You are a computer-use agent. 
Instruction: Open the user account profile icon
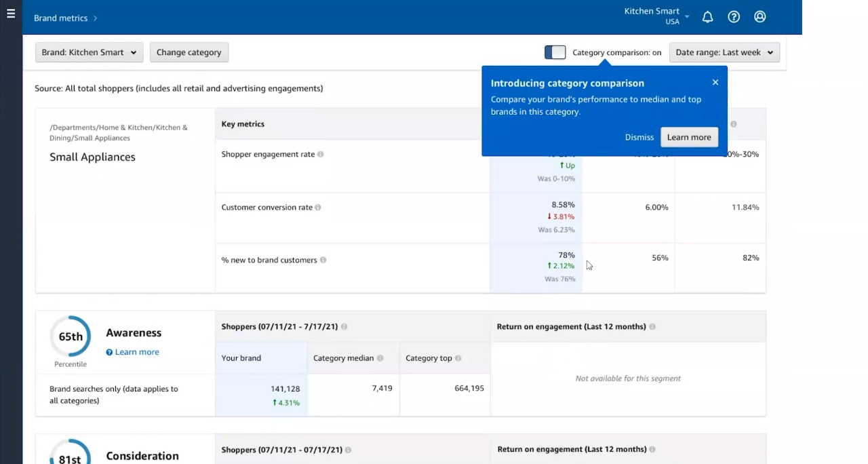[760, 17]
